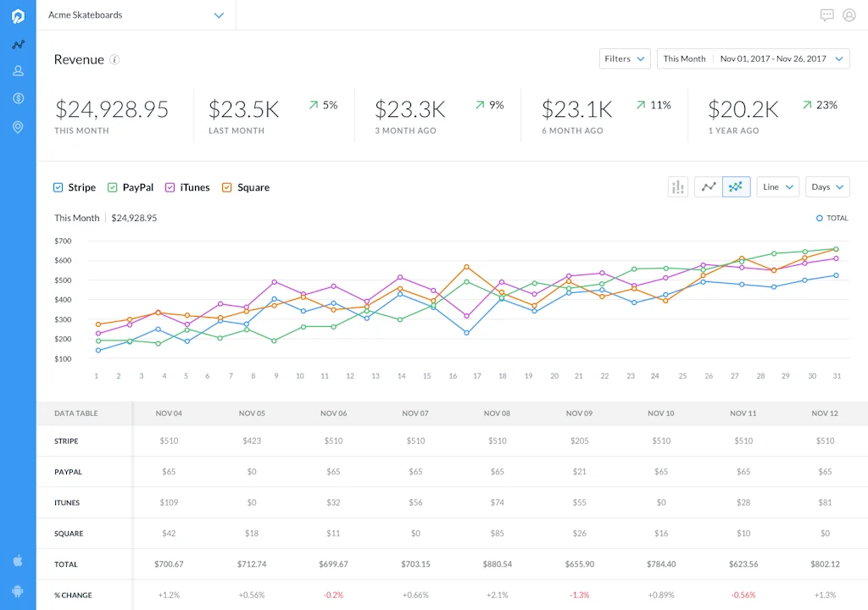The height and width of the screenshot is (610, 868).
Task: Open the chat messages icon
Action: point(827,15)
